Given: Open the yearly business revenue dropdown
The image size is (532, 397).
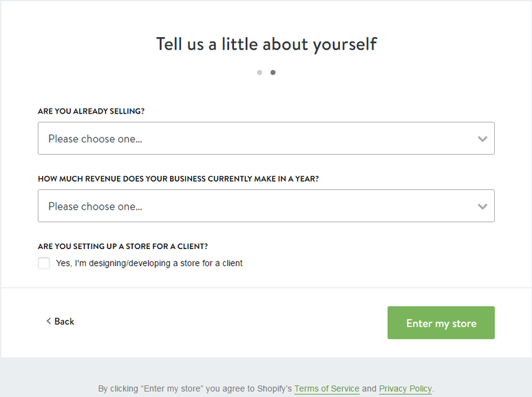Looking at the screenshot, I should (x=266, y=206).
